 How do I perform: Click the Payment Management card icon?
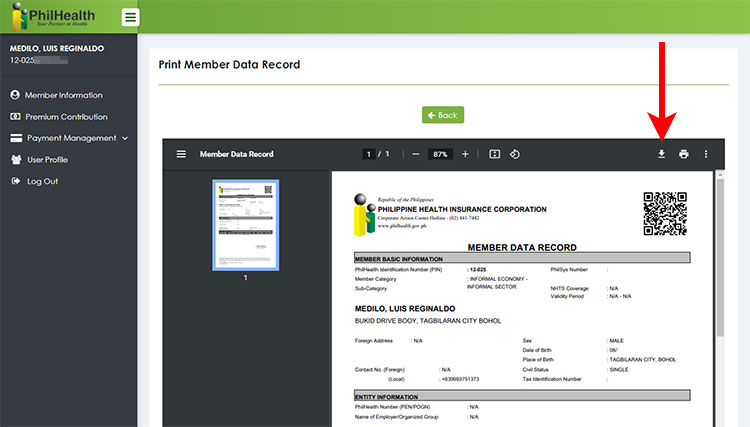click(16, 138)
